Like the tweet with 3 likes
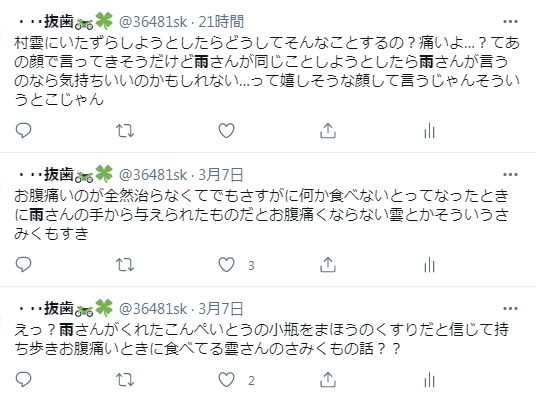The height and width of the screenshot is (400, 536). click(x=226, y=265)
